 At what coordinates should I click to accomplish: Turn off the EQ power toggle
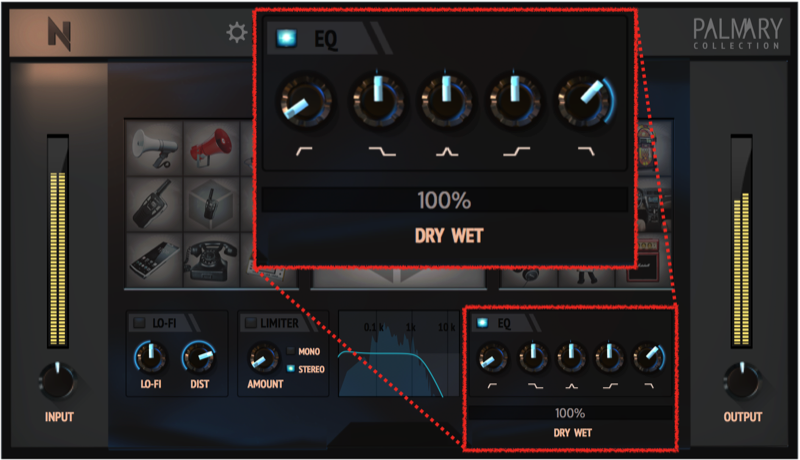click(x=482, y=323)
